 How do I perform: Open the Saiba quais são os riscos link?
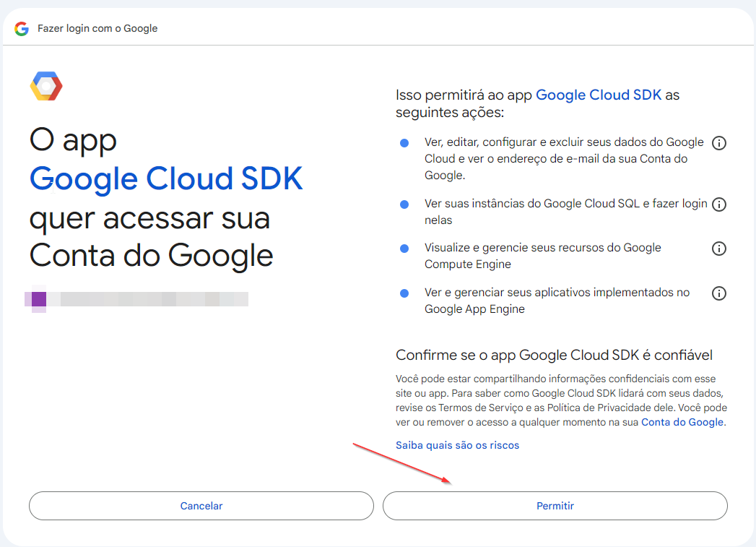[457, 445]
